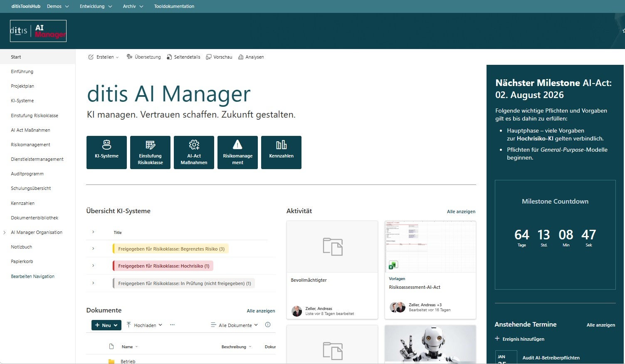Click the Risikoassessment-AI-Act card title
Screen dimensions: 625x364
(415, 287)
